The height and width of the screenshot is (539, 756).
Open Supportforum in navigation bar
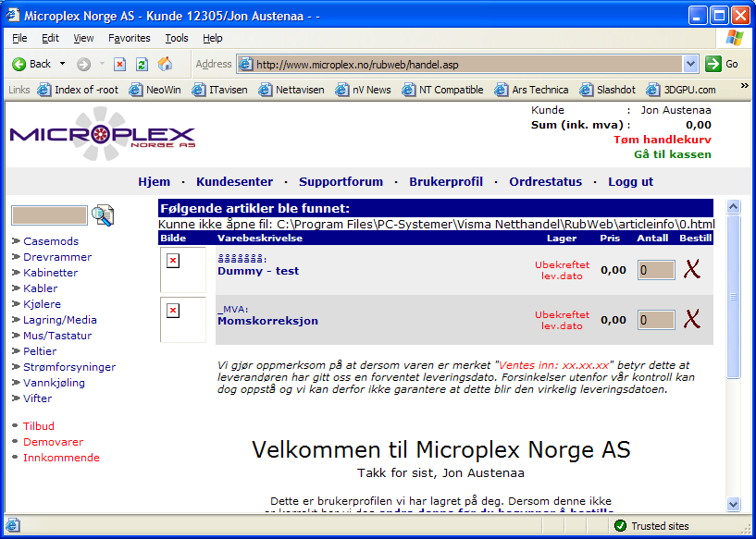pyautogui.click(x=341, y=181)
